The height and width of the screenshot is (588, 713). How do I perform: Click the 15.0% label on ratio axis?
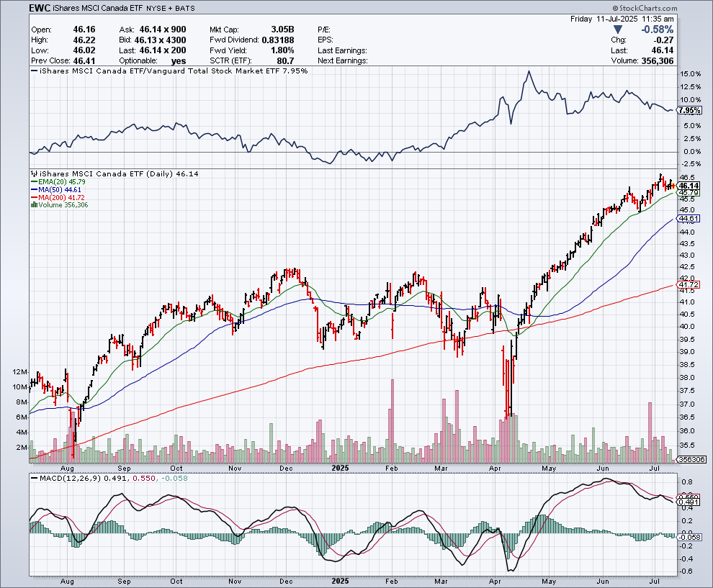pos(691,74)
